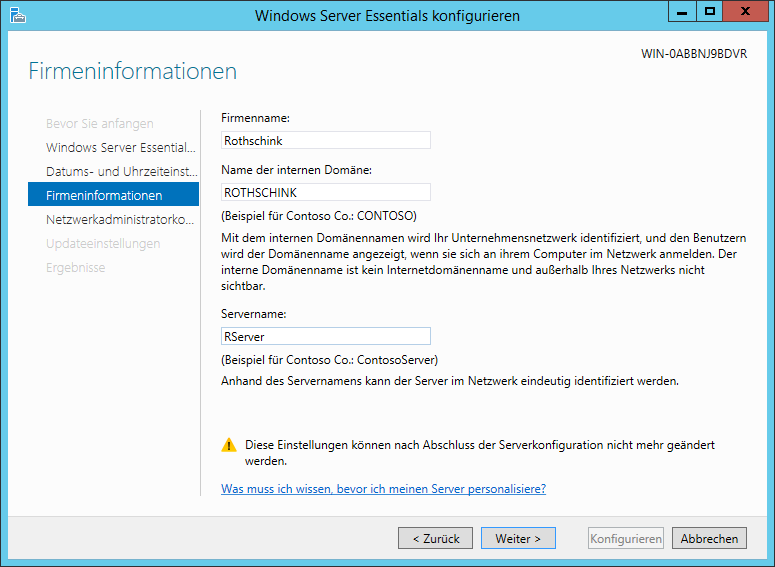The width and height of the screenshot is (775, 567).
Task: Click into the Firmenname input field
Action: click(326, 140)
